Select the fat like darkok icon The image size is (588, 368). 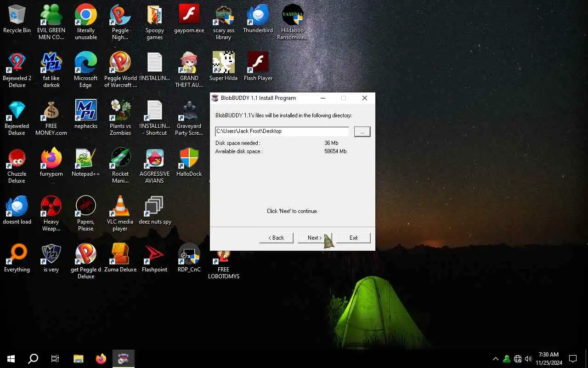tap(51, 69)
